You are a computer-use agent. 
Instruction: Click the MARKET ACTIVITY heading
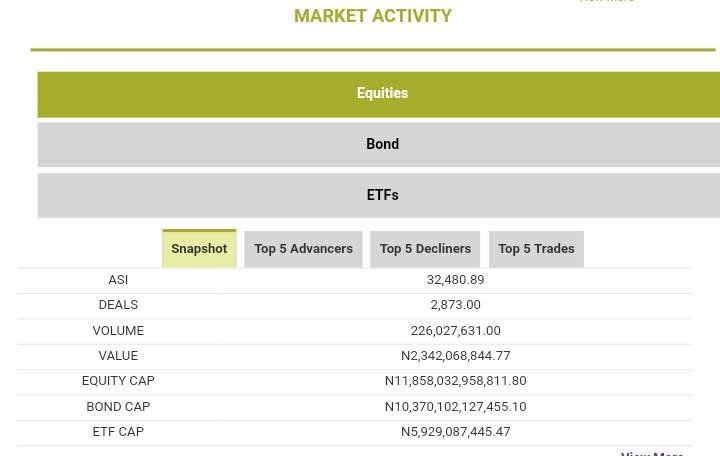point(372,16)
